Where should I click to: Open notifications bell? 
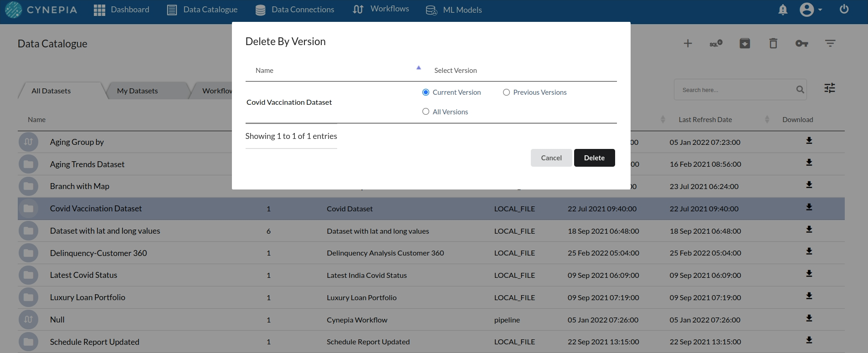tap(783, 10)
